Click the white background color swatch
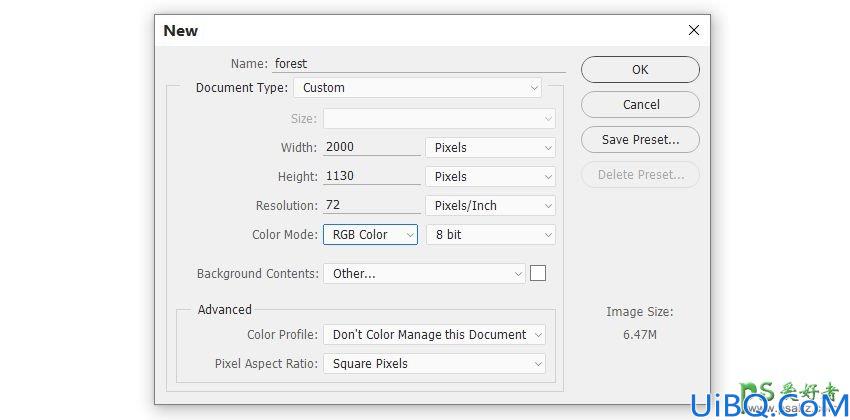850x420 pixels. [x=538, y=273]
